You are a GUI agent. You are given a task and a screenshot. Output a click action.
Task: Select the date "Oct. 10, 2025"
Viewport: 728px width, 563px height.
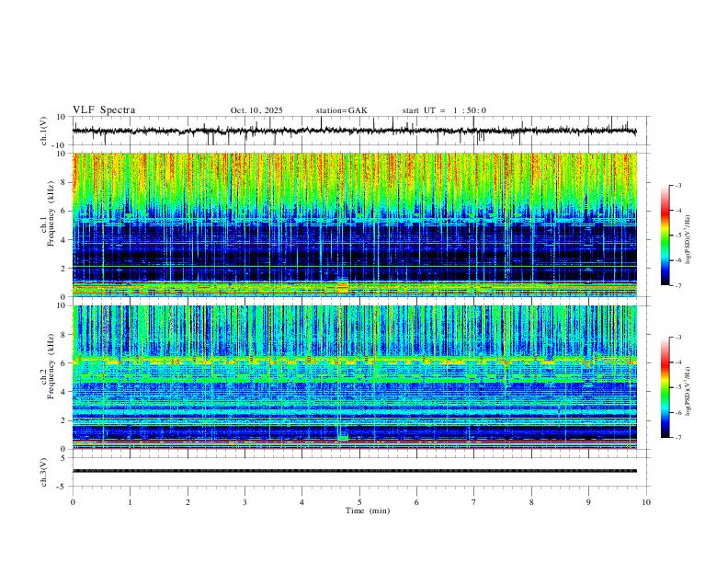click(256, 110)
